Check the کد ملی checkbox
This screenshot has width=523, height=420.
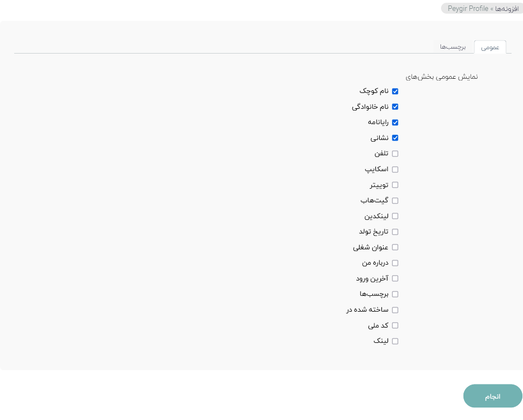[x=395, y=325]
